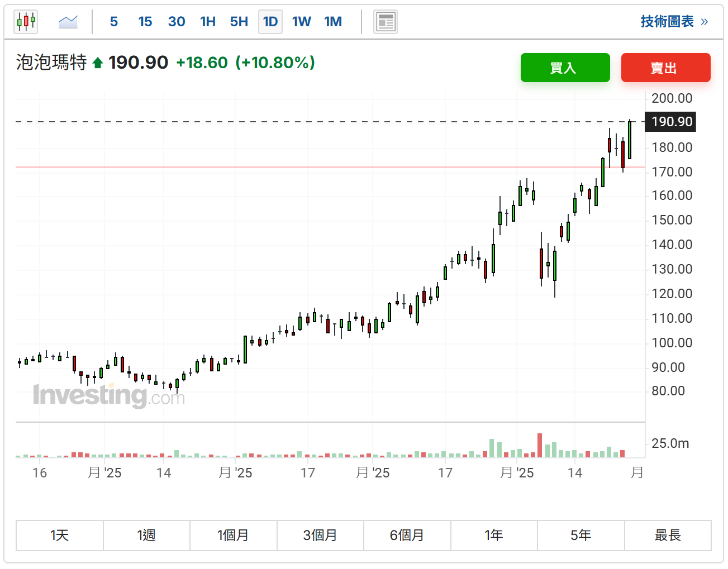This screenshot has width=728, height=569.
Task: Select the 1週 range tab
Action: point(146,535)
